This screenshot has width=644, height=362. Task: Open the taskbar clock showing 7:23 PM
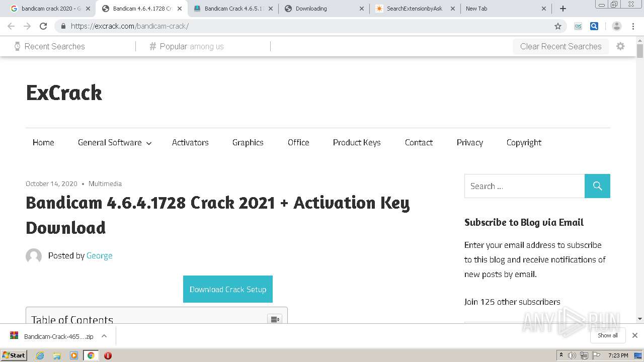618,355
